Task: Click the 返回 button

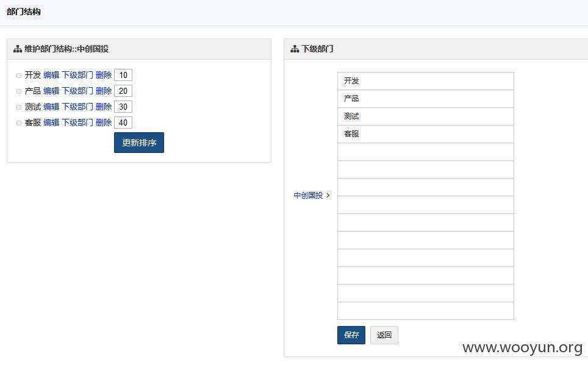Action: coord(384,335)
